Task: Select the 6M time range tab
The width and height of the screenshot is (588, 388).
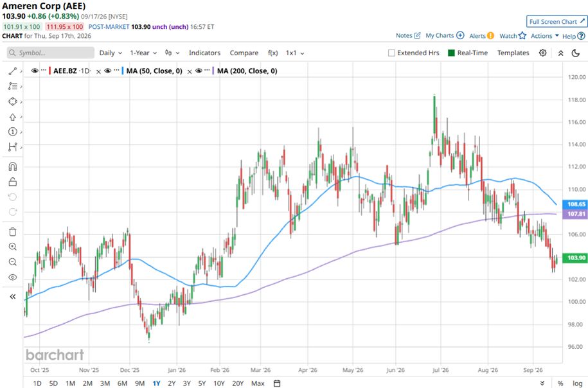Action: pyautogui.click(x=122, y=383)
